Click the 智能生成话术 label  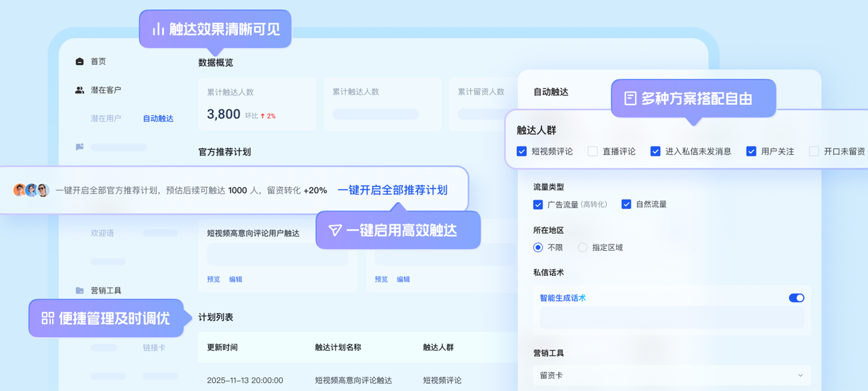(x=563, y=298)
